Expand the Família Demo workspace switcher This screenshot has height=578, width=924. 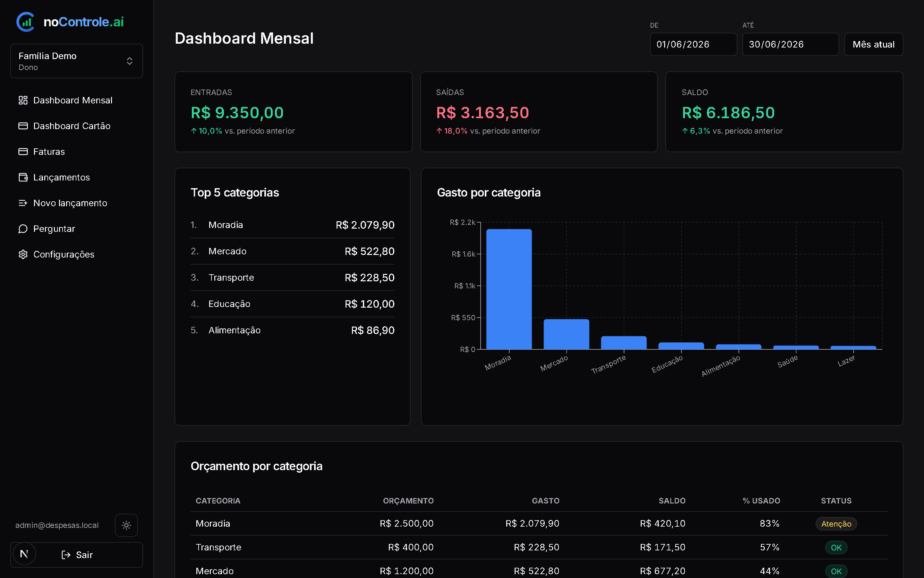click(76, 61)
